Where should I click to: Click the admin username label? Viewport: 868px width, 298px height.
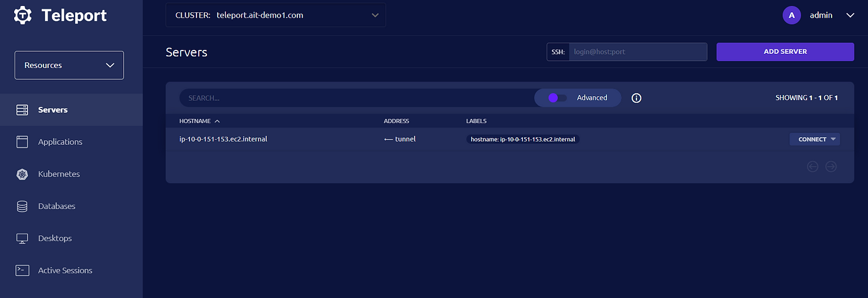pyautogui.click(x=821, y=15)
